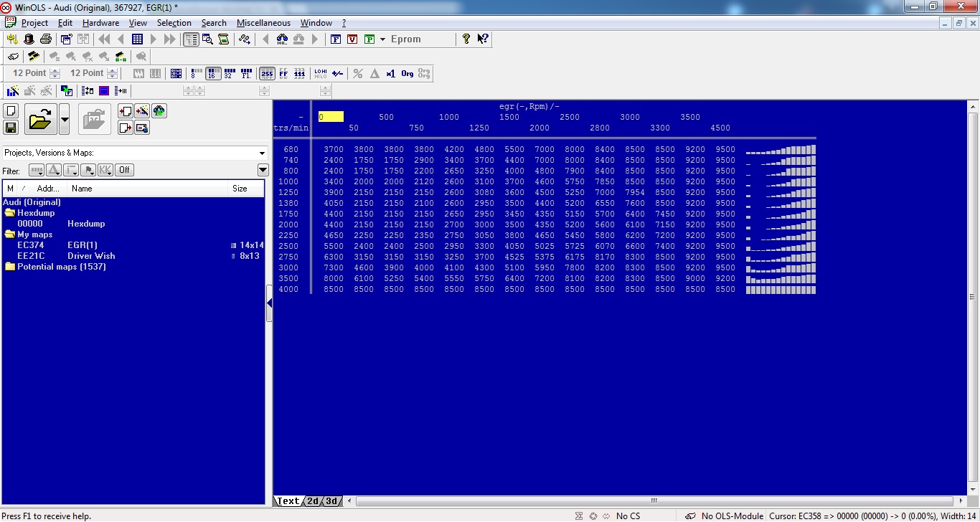Viewport: 980px width, 522px height.
Task: Switch to the 2d view tab
Action: pyautogui.click(x=313, y=501)
